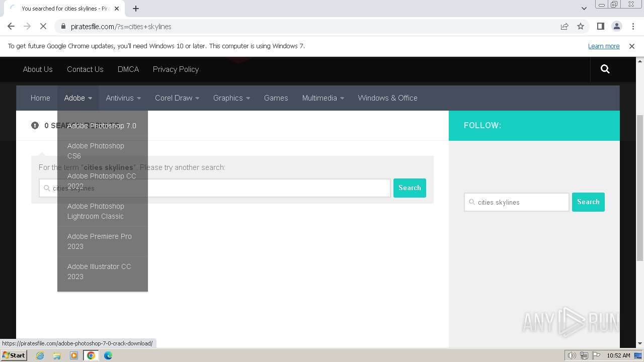Open Action Center flag icon
This screenshot has height=362, width=644.
[596, 355]
